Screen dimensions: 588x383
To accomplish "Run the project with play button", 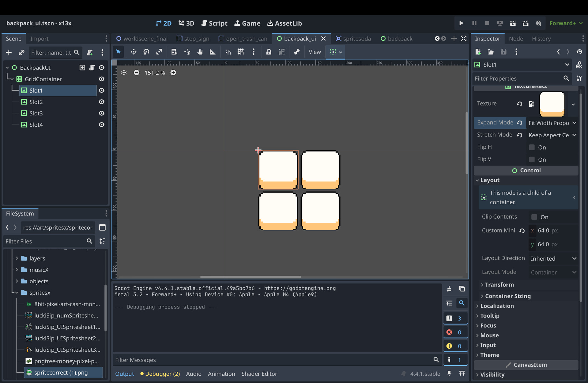I will (x=461, y=23).
